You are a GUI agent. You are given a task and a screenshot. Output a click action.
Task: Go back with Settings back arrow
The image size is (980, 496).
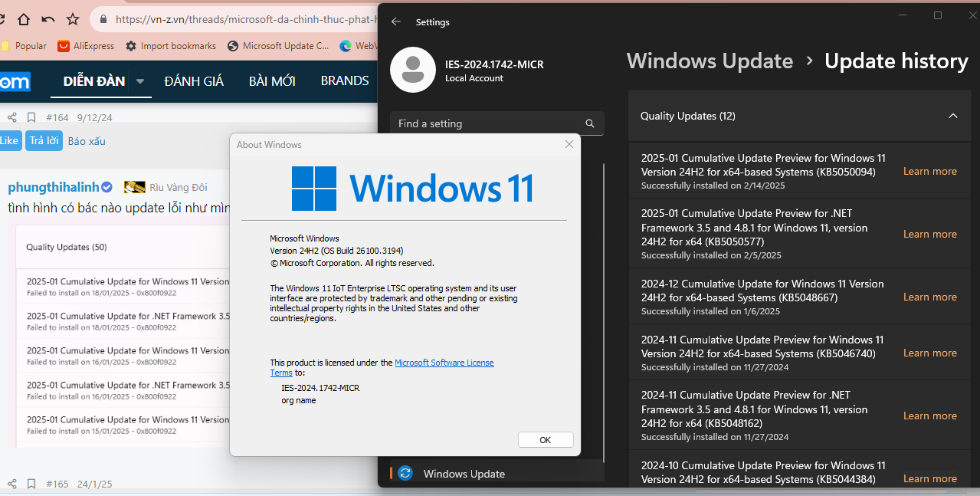click(x=396, y=22)
